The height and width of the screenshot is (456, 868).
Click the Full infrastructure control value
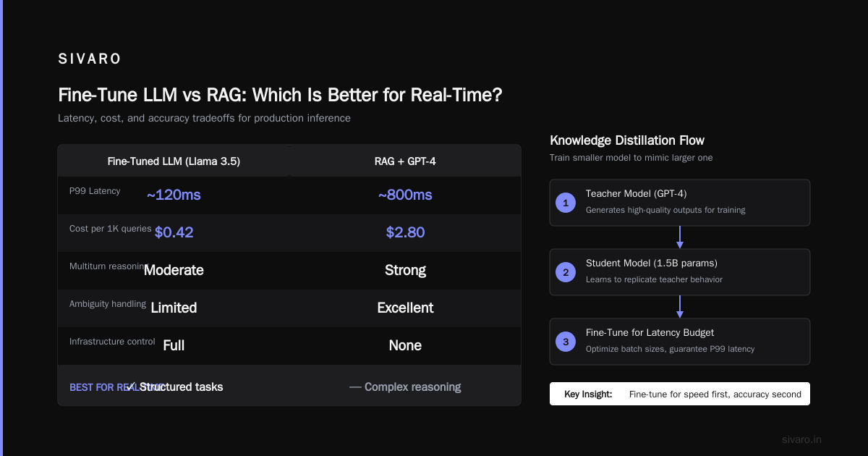coord(174,345)
